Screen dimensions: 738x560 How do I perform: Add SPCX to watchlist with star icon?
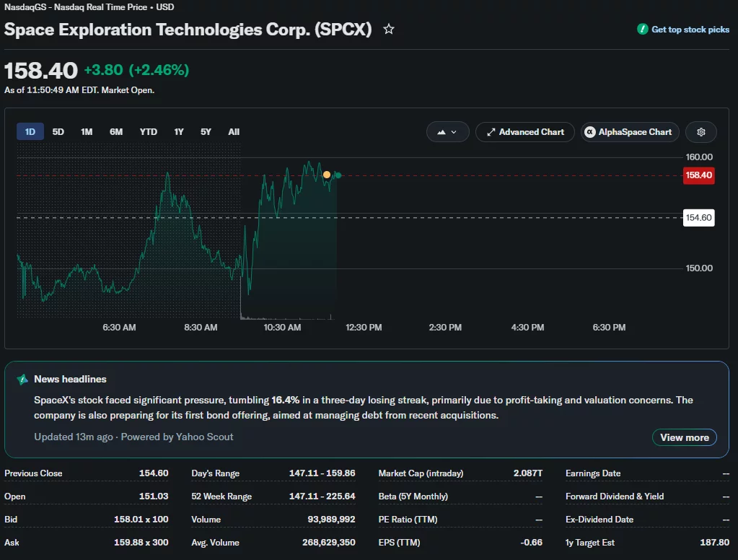388,29
